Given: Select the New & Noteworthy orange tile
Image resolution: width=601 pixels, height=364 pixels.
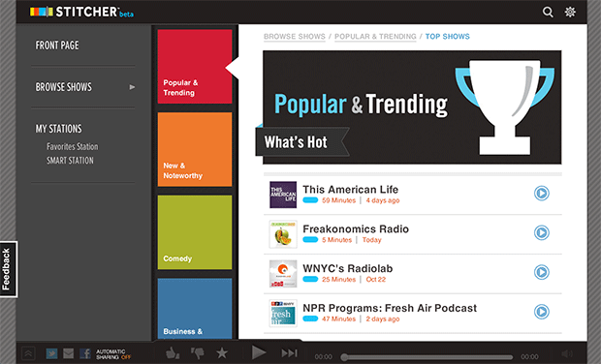Looking at the screenshot, I should tap(195, 149).
